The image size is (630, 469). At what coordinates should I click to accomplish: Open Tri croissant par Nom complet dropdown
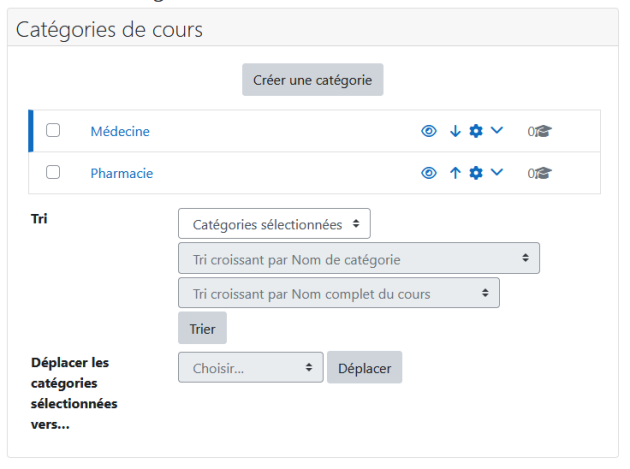(339, 293)
